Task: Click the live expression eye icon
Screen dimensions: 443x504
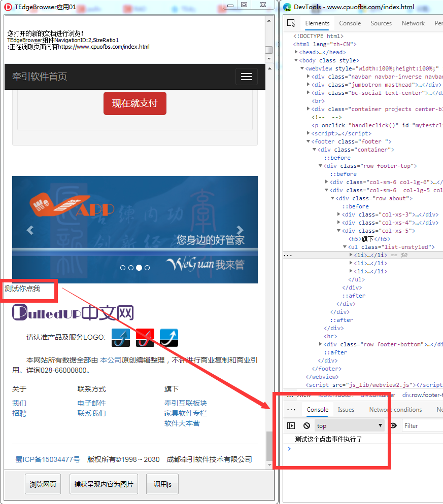Action: tap(393, 425)
